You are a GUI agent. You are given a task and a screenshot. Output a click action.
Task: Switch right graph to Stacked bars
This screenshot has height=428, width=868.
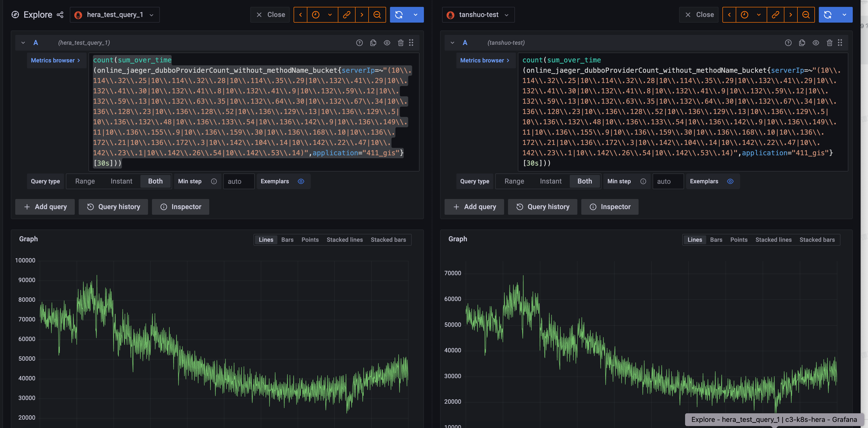[x=817, y=240]
